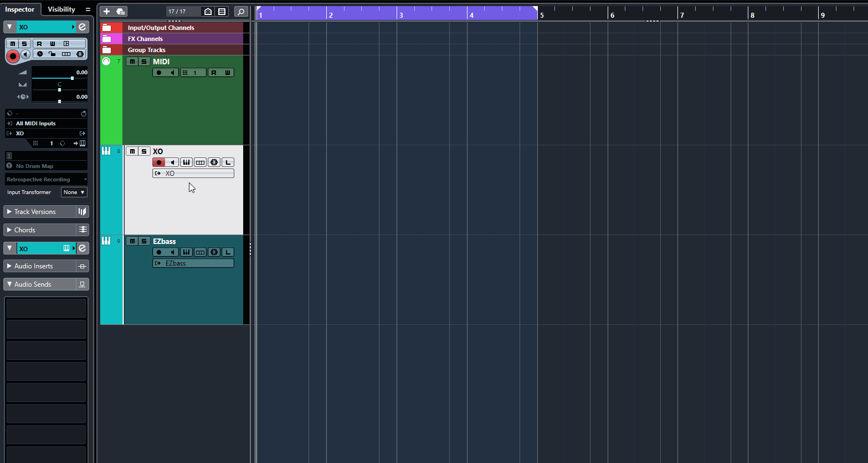Solo the EZbass track
The width and height of the screenshot is (868, 463).
tap(144, 241)
